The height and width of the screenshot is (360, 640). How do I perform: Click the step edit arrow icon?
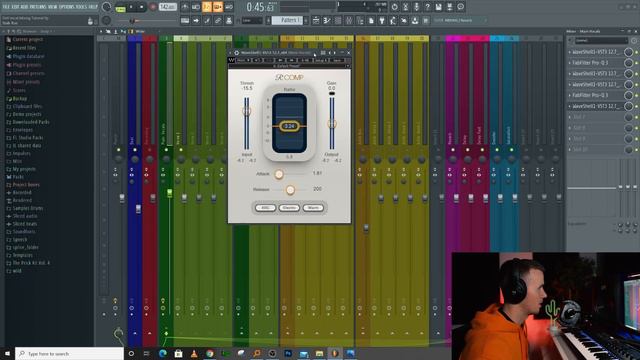(x=196, y=20)
